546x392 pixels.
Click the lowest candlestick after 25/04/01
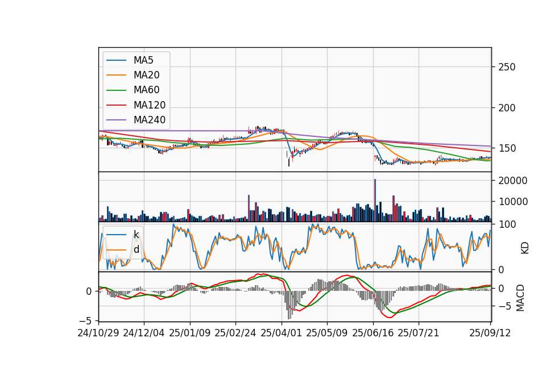click(x=289, y=162)
